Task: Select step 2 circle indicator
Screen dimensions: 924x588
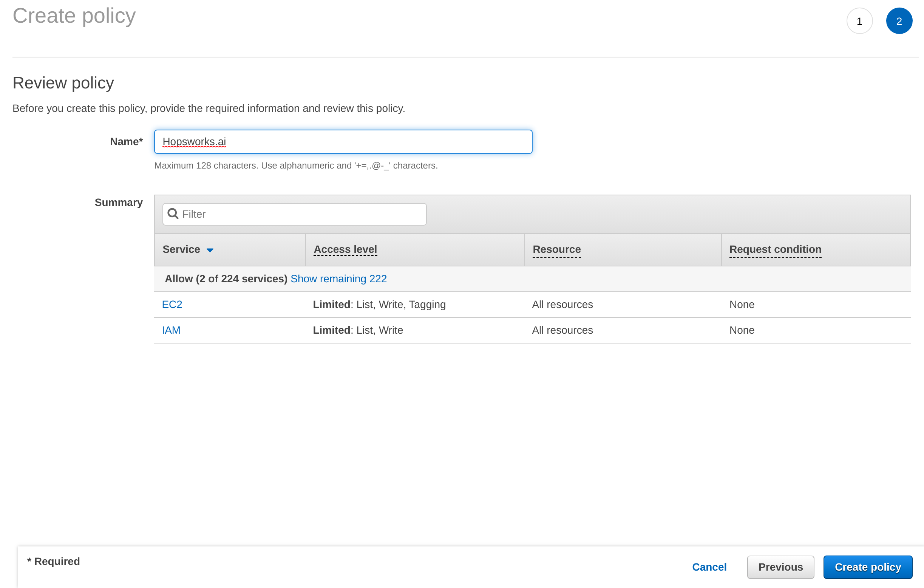Action: pyautogui.click(x=899, y=21)
